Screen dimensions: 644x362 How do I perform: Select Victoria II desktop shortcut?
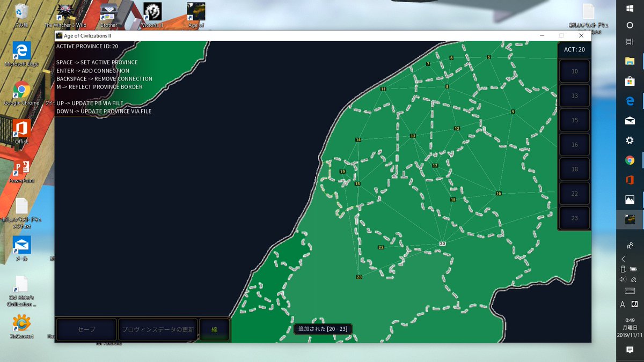(153, 15)
